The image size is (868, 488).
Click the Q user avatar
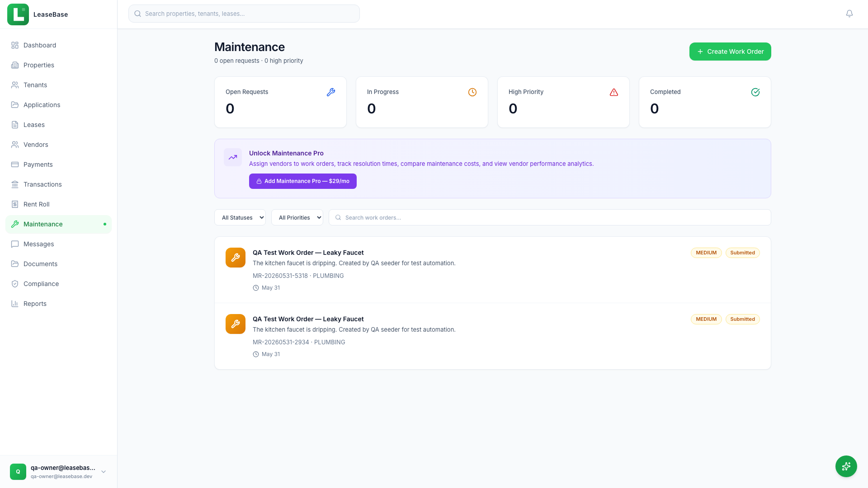tap(18, 472)
